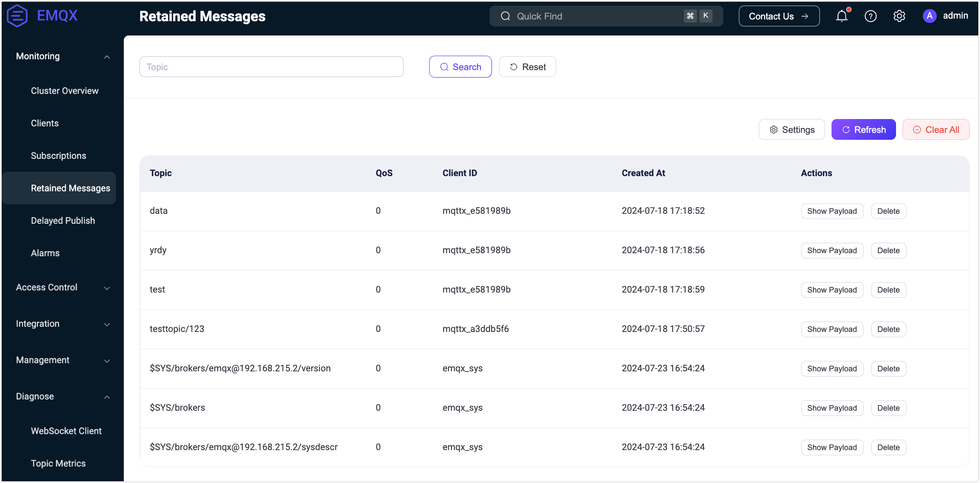Delete the yrdy retained message
This screenshot has width=980, height=483.
888,251
